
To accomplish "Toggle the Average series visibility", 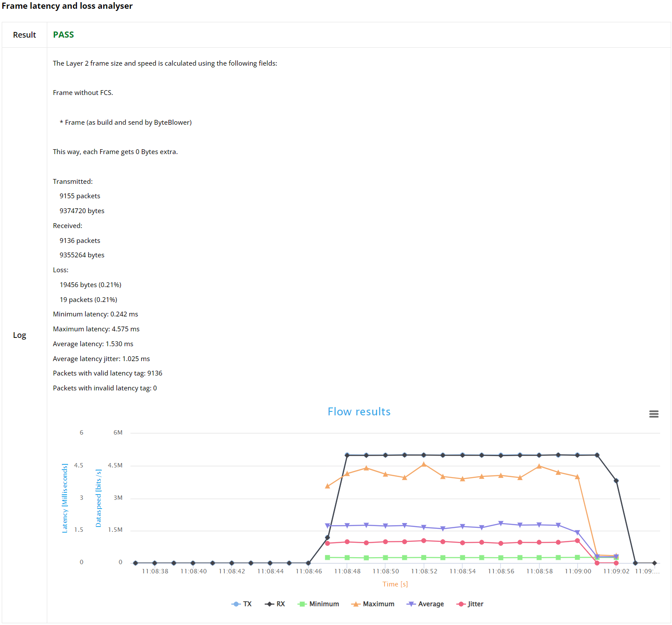I will [431, 604].
